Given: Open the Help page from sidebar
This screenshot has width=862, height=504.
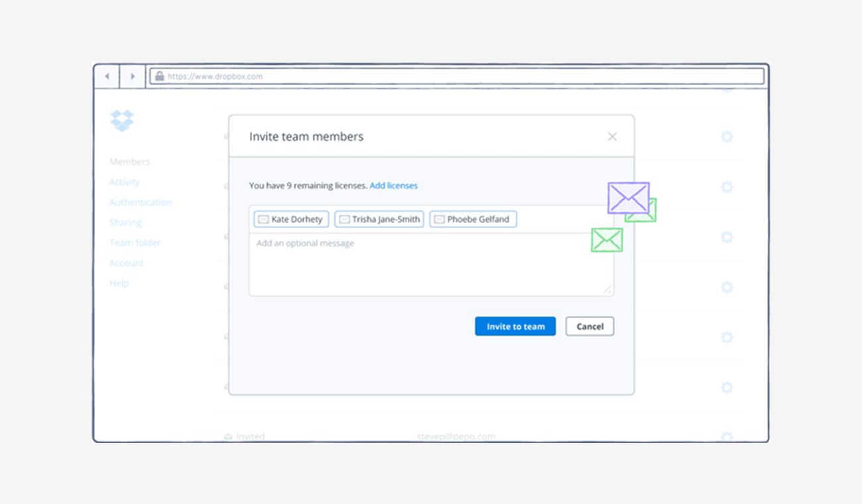Looking at the screenshot, I should (119, 283).
